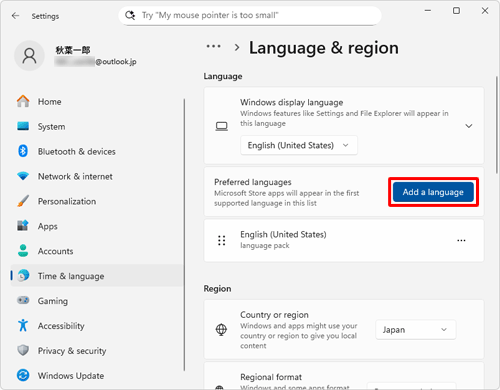Viewport: 500px width, 390px height.
Task: Click the Accounts person icon
Action: (x=23, y=251)
